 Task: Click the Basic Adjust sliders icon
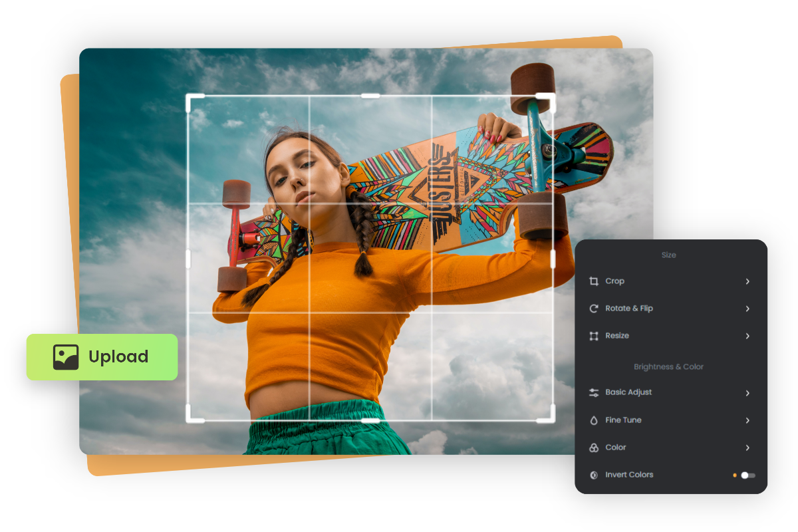point(593,392)
